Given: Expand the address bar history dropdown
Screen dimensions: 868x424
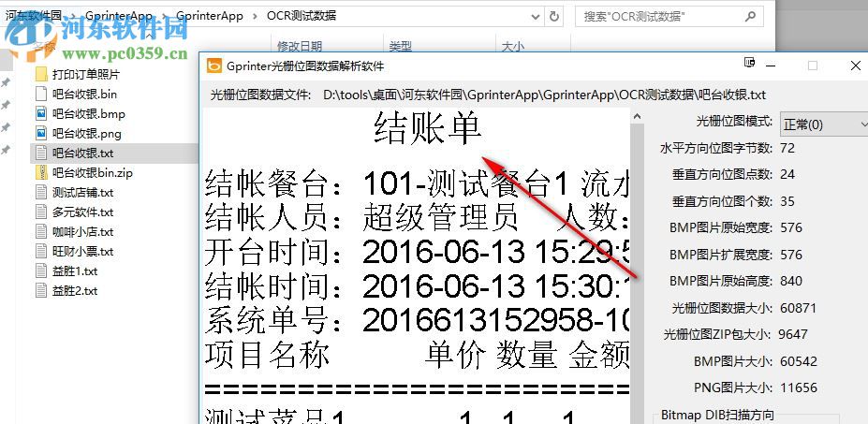Looking at the screenshot, I should [536, 16].
